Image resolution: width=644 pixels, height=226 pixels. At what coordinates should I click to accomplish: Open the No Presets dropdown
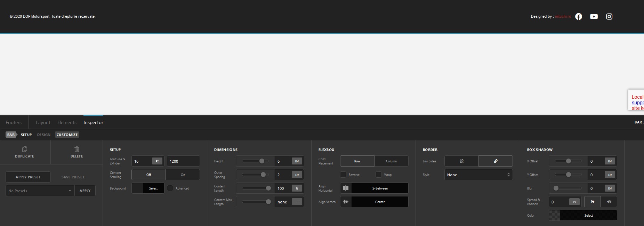pyautogui.click(x=40, y=191)
